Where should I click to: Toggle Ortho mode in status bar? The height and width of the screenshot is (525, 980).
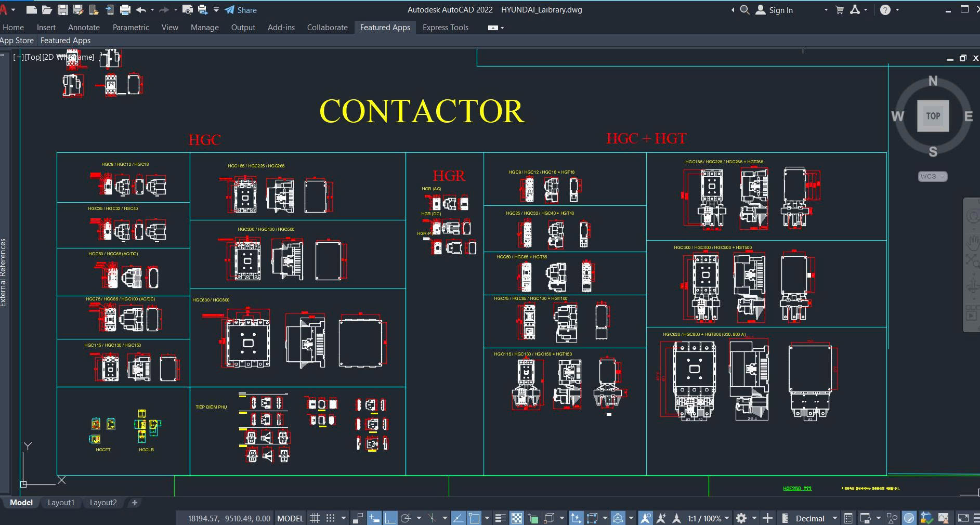[x=390, y=518]
